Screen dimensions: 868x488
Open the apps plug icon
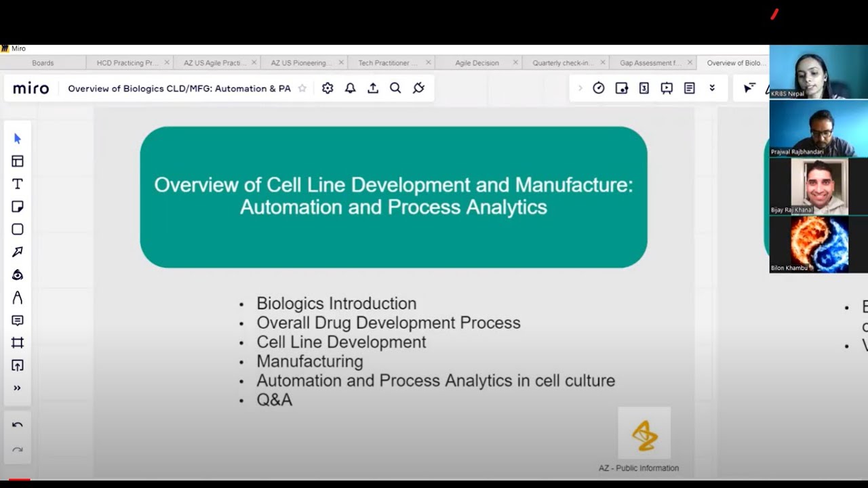pos(418,88)
